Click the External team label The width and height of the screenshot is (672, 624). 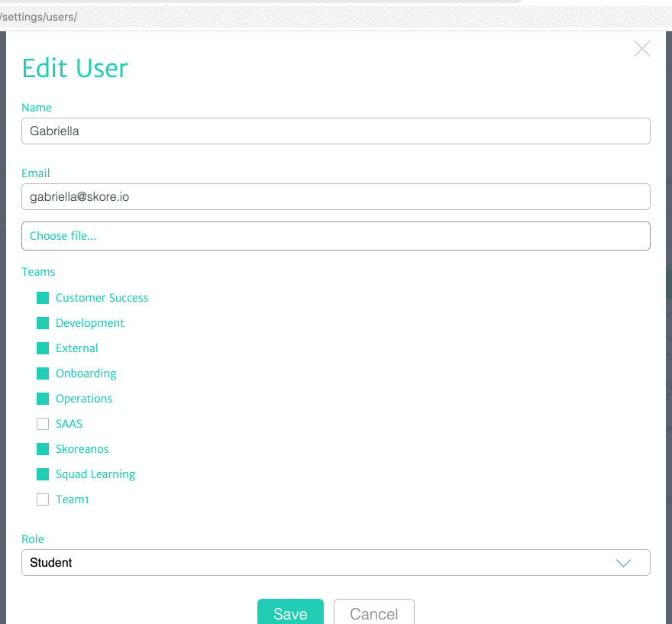point(77,348)
